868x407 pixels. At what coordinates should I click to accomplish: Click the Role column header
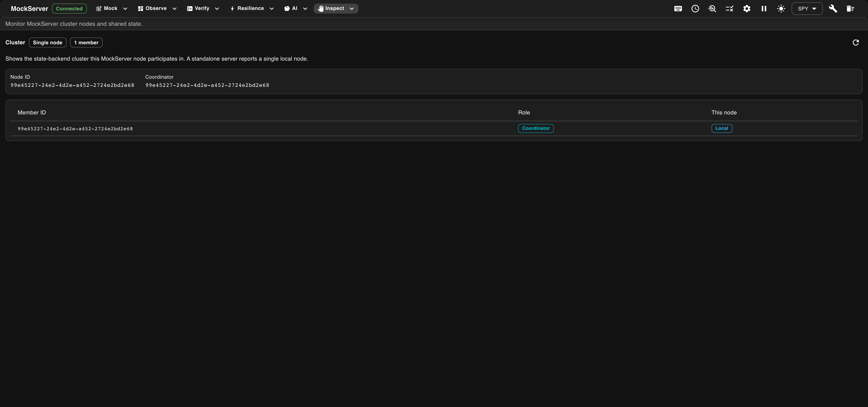tap(524, 113)
